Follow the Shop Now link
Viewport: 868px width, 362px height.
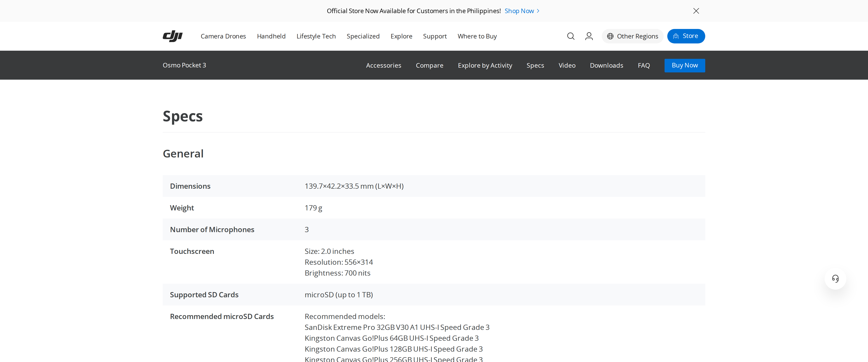[522, 11]
